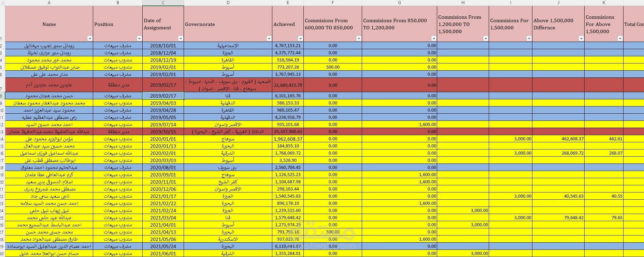The width and height of the screenshot is (644, 257).
Task: Select the date cell 2021/06/01
Action: (163, 254)
